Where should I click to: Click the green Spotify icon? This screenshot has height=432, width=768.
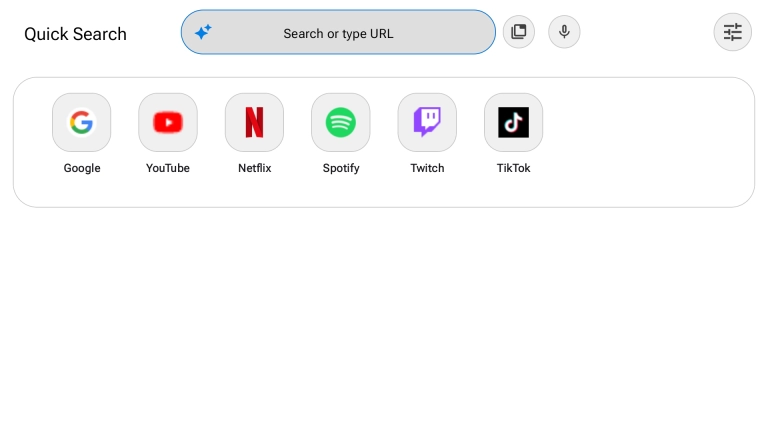click(341, 122)
